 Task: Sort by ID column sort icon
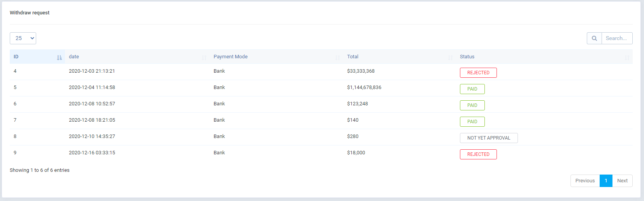(59, 58)
